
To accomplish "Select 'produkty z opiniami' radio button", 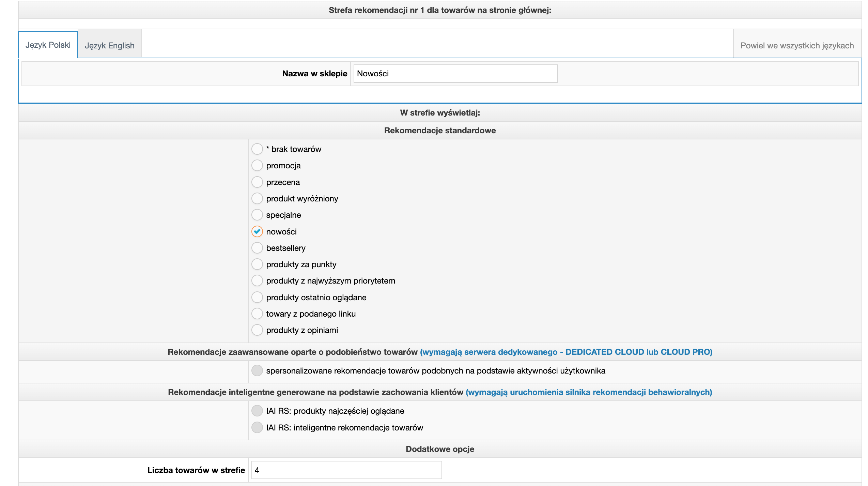I will coord(257,330).
